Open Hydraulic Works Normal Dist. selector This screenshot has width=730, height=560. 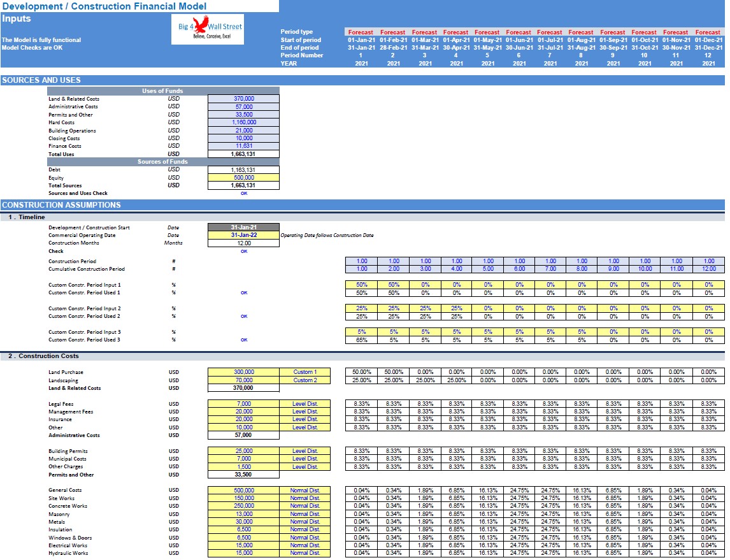click(305, 553)
